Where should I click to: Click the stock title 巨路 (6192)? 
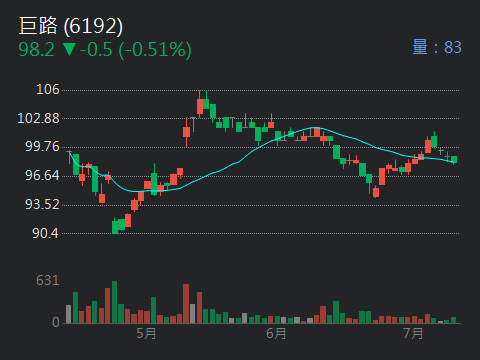click(x=71, y=26)
